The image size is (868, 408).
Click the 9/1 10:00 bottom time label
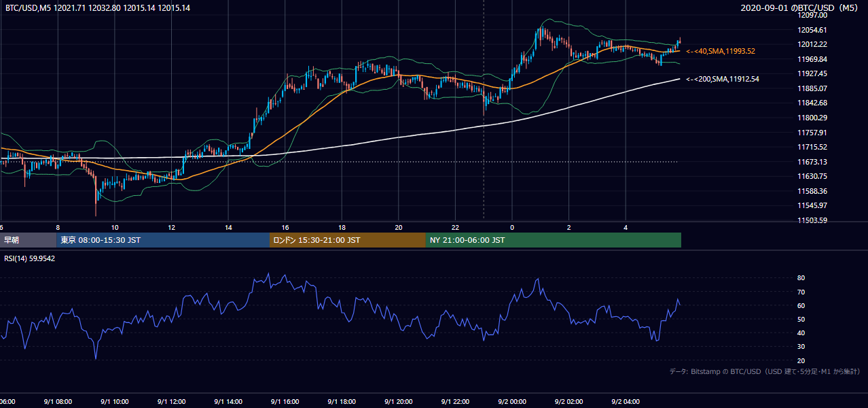[x=115, y=401]
